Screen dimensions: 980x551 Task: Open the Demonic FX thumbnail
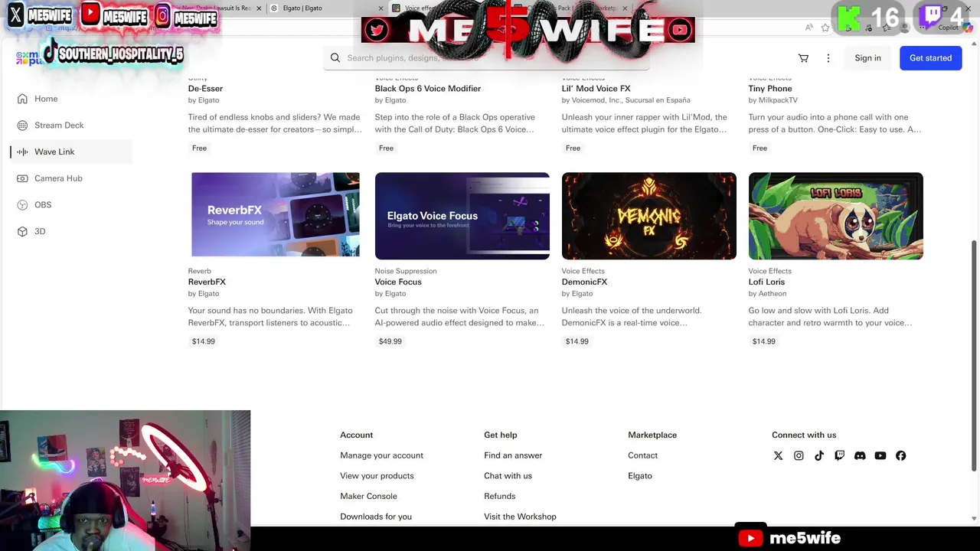(648, 216)
